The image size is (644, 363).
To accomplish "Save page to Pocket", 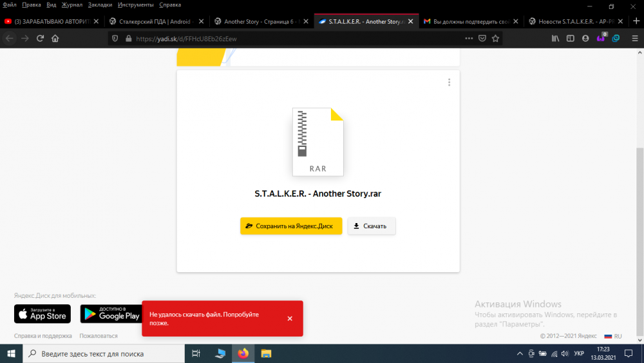I will point(482,38).
